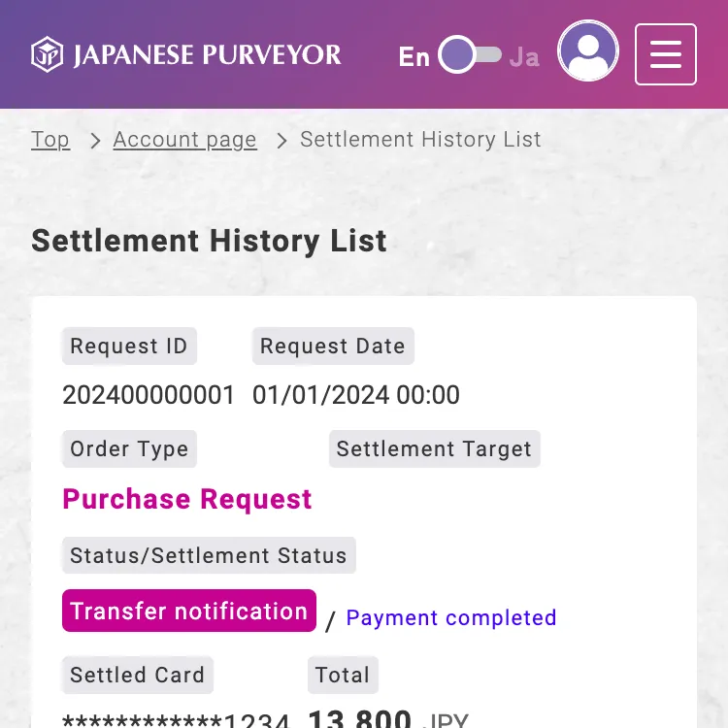Click the Request Date label tag
The height and width of the screenshot is (728, 728).
tap(333, 347)
